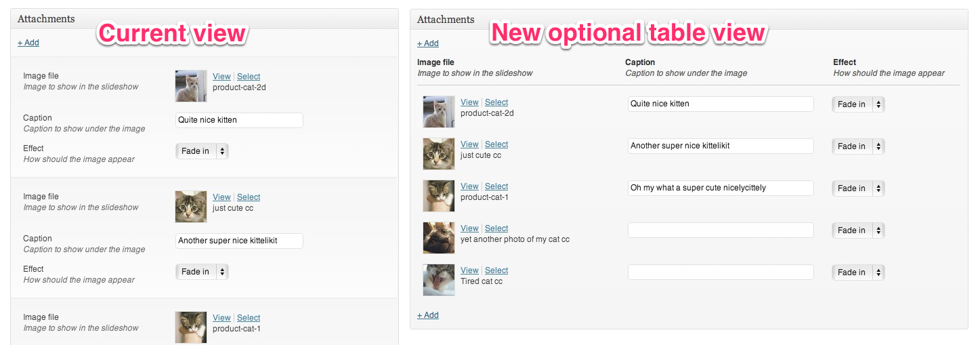Image resolution: width=980 pixels, height=345 pixels.
Task: Click the empty caption field for 'Tired cat cc'
Action: (721, 272)
